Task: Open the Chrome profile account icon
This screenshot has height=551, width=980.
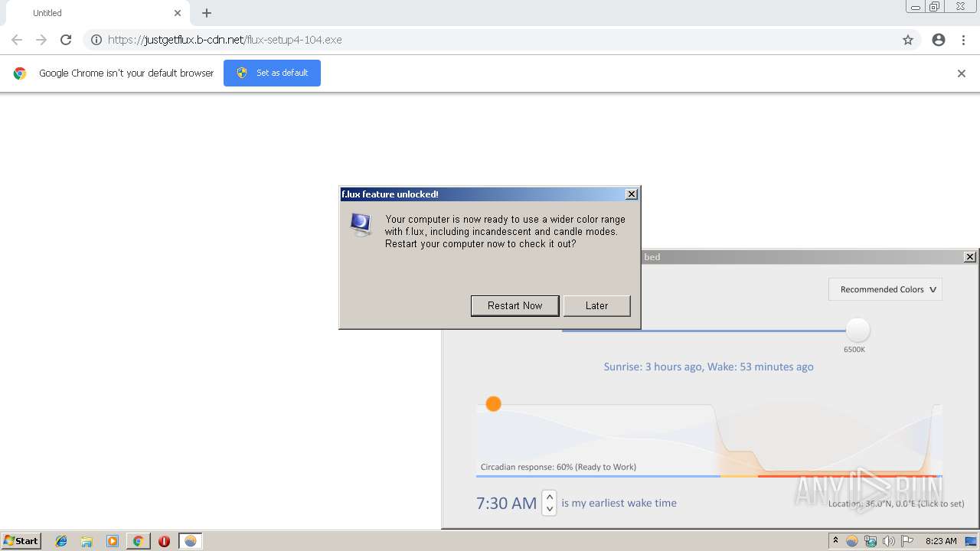Action: pyautogui.click(x=939, y=40)
